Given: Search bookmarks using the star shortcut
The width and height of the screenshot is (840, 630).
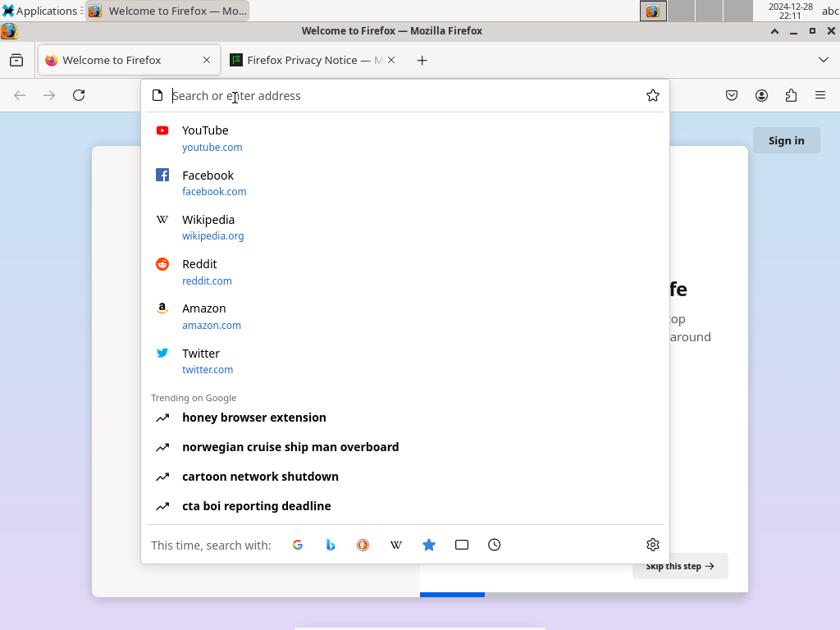Looking at the screenshot, I should [x=428, y=545].
